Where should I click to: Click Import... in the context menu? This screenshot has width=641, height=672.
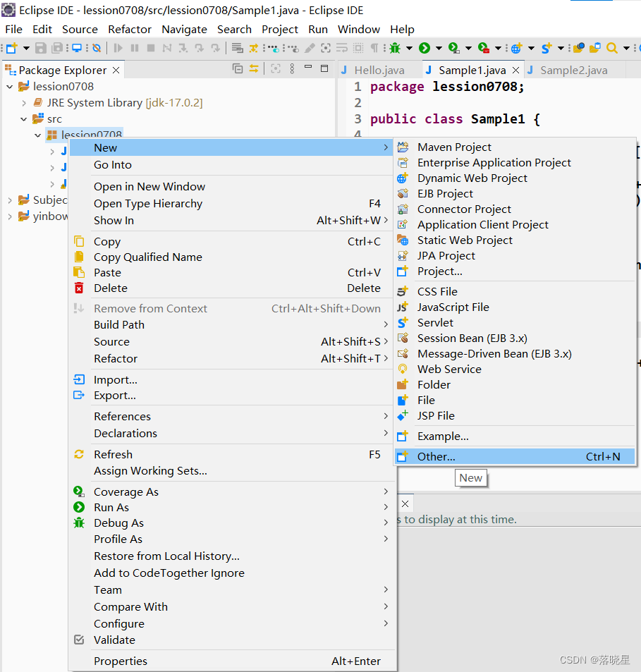coord(231,379)
